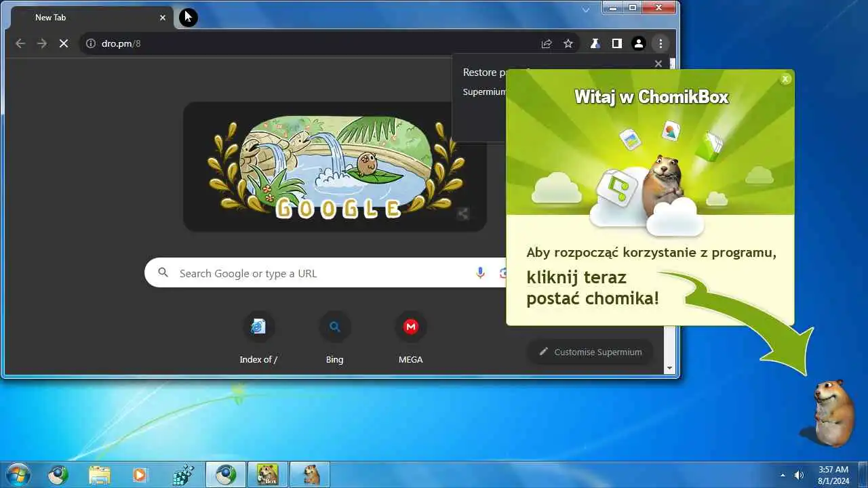Open the Index of / shortcut
This screenshot has width=868, height=488.
[258, 338]
